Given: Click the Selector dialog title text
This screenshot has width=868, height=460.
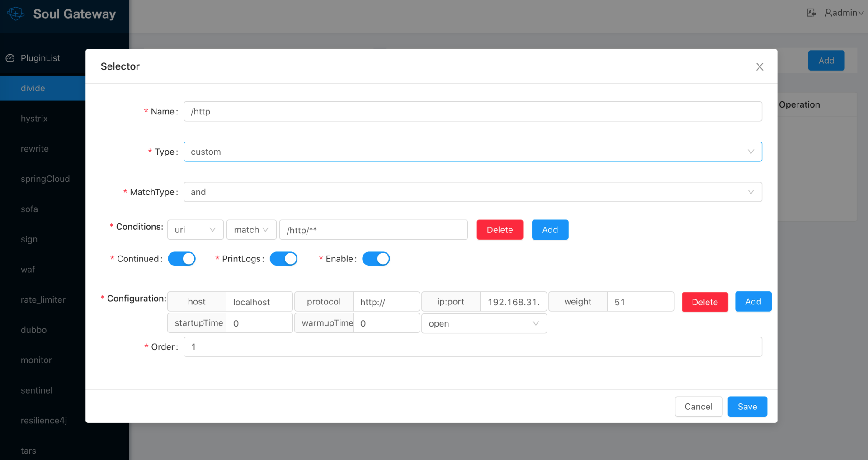Looking at the screenshot, I should coord(120,66).
